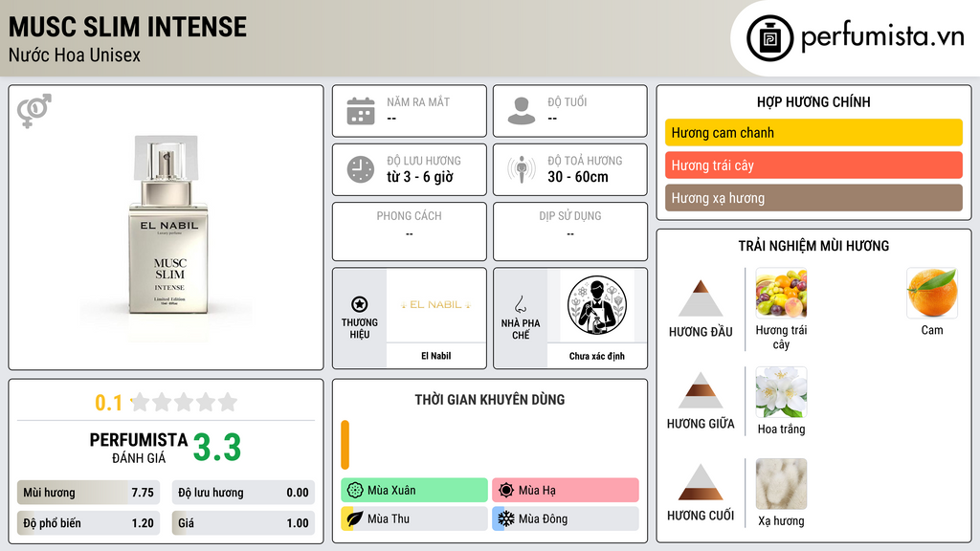Click the perfumista.vn bottle logo icon
This screenshot has height=551, width=980.
769,38
